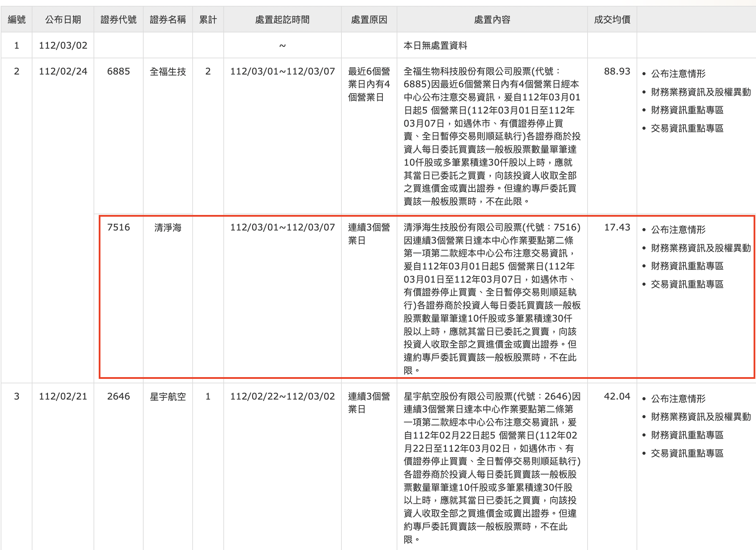756x550 pixels.
Task: Click reason 連續3個營業日 in 清淨海 row
Action: [369, 234]
